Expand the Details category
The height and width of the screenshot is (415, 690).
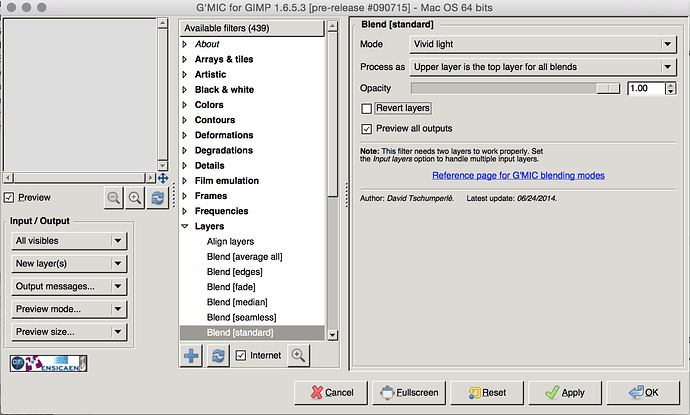[185, 165]
